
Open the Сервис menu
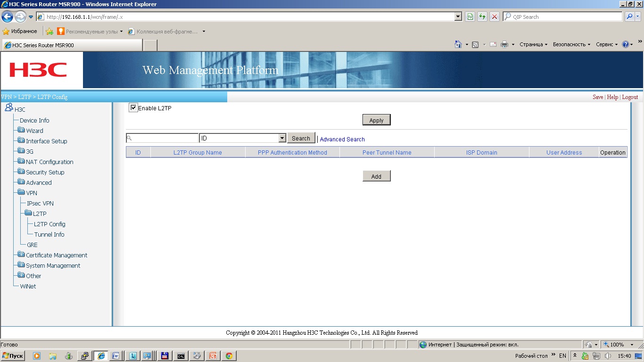[607, 45]
